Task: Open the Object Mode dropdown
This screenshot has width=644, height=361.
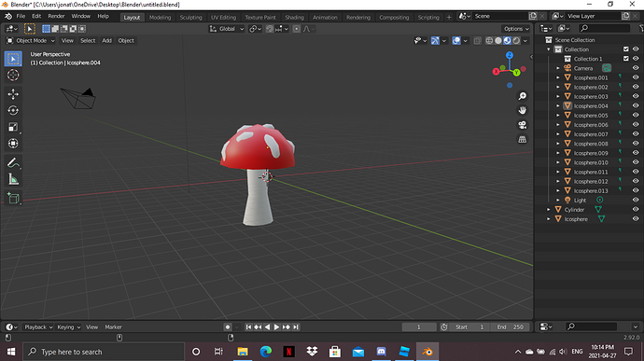Action: coord(31,41)
